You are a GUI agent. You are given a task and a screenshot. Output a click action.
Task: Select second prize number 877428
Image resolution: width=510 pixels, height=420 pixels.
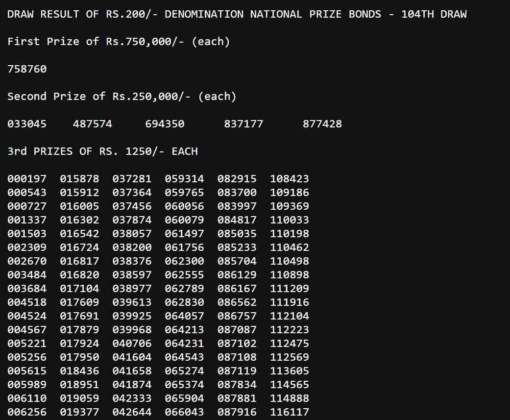click(x=323, y=124)
